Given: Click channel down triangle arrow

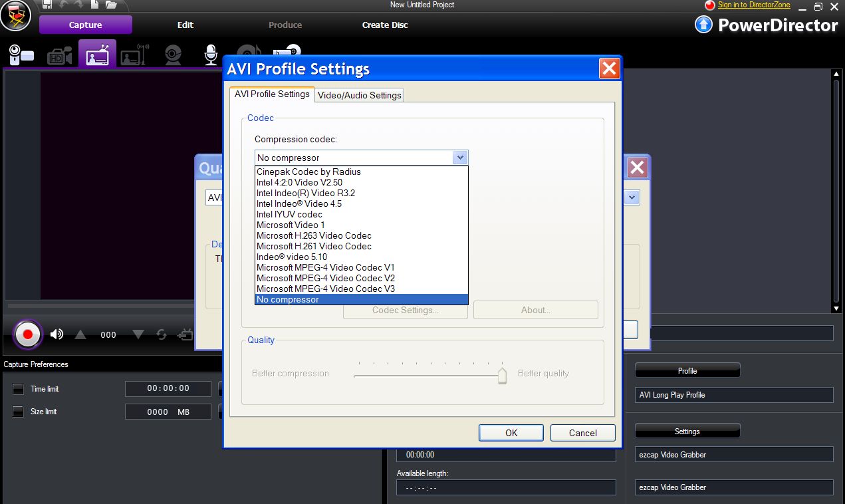Looking at the screenshot, I should coord(138,334).
